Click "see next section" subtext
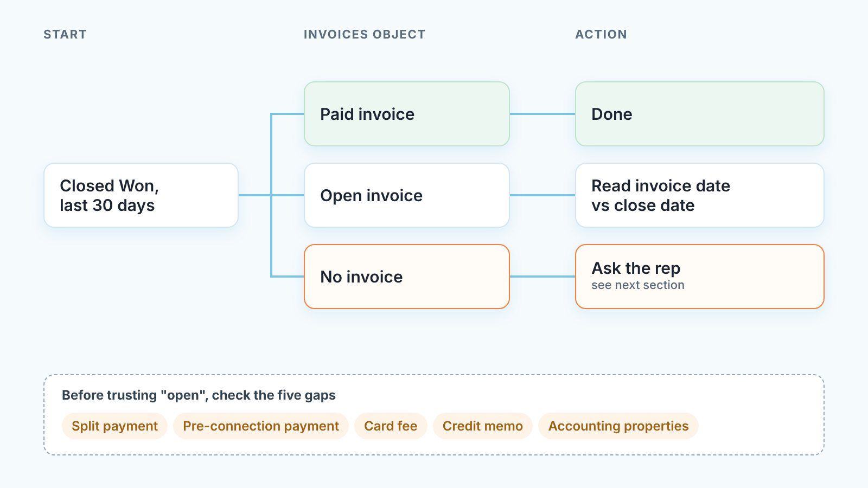Viewport: 868px width, 488px height. point(638,285)
